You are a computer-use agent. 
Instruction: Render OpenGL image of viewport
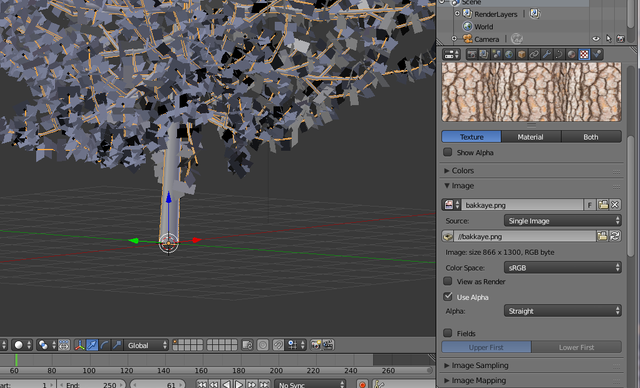point(316,345)
